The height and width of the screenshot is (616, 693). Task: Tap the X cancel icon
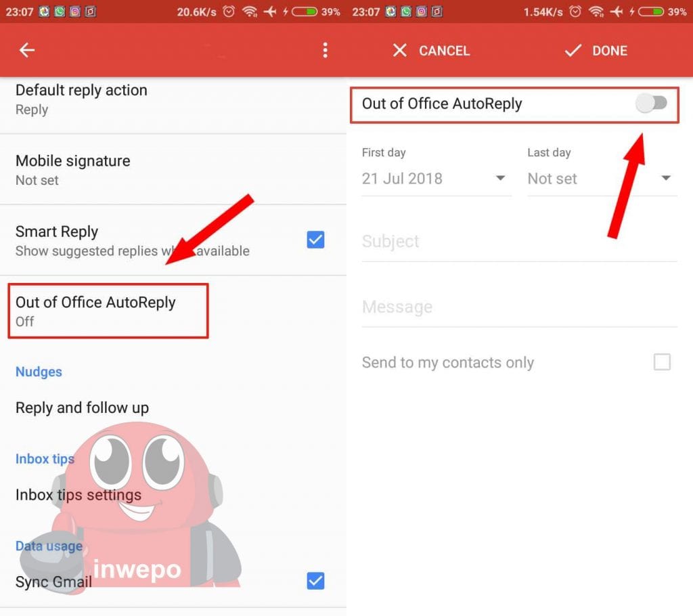click(399, 50)
